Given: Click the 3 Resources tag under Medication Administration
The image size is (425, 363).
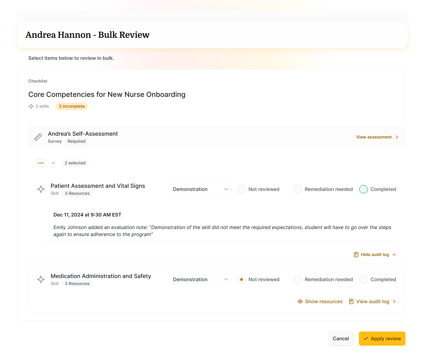Looking at the screenshot, I should [77, 284].
